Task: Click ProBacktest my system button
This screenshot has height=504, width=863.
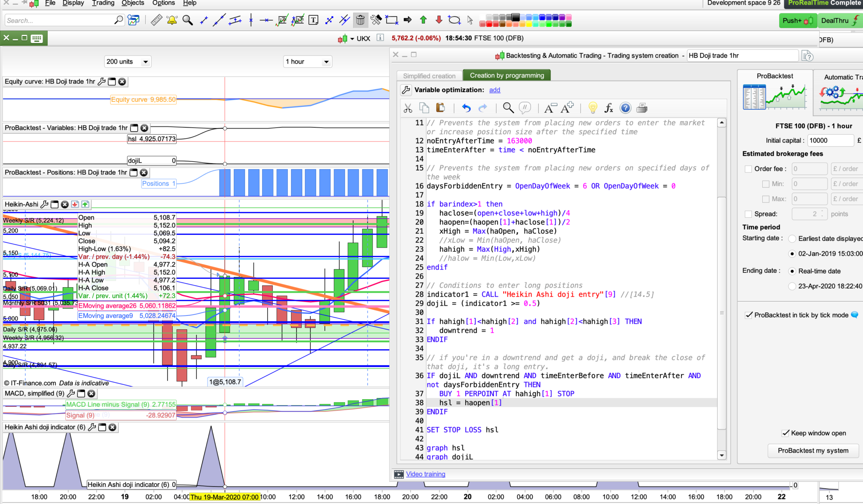Action: (813, 451)
